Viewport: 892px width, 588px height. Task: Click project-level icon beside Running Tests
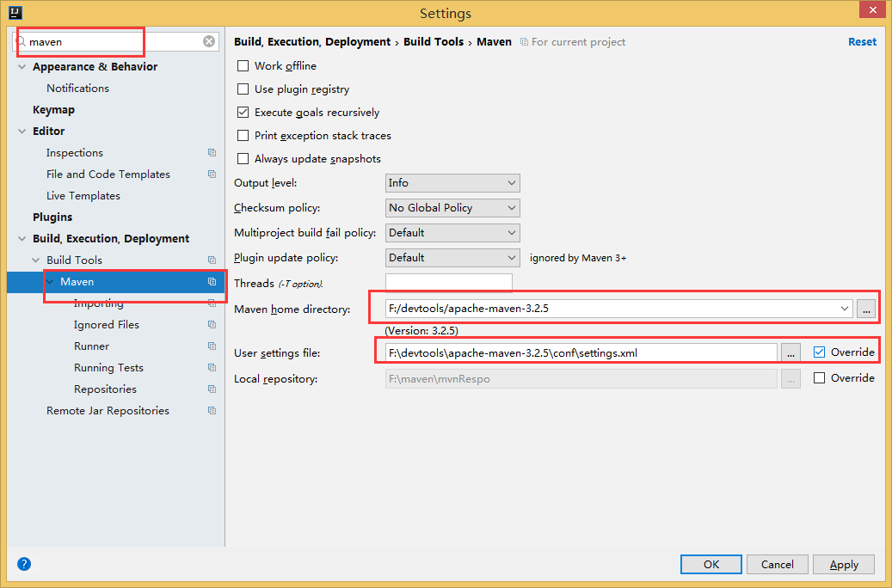(212, 368)
